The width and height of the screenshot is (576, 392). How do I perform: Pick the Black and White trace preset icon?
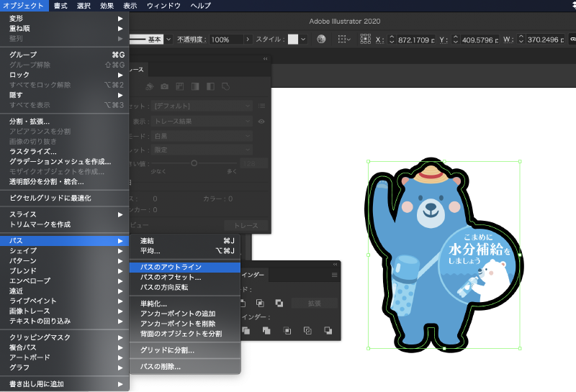210,86
